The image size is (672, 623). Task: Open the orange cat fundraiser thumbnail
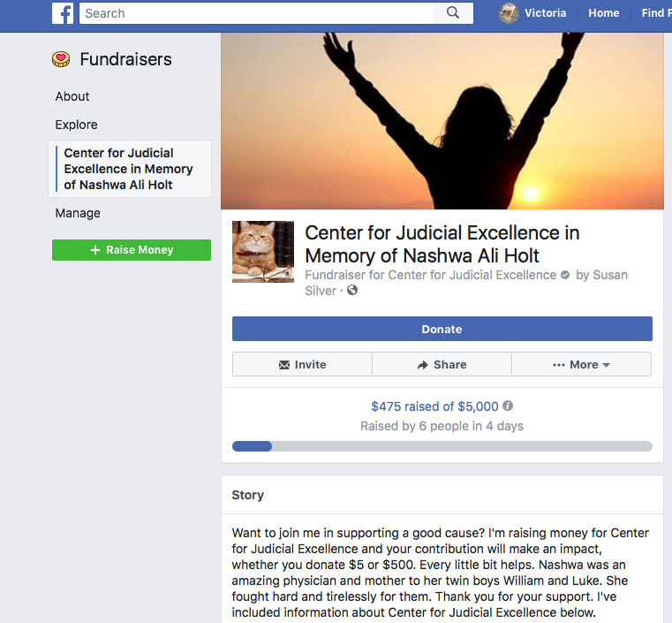pos(263,252)
